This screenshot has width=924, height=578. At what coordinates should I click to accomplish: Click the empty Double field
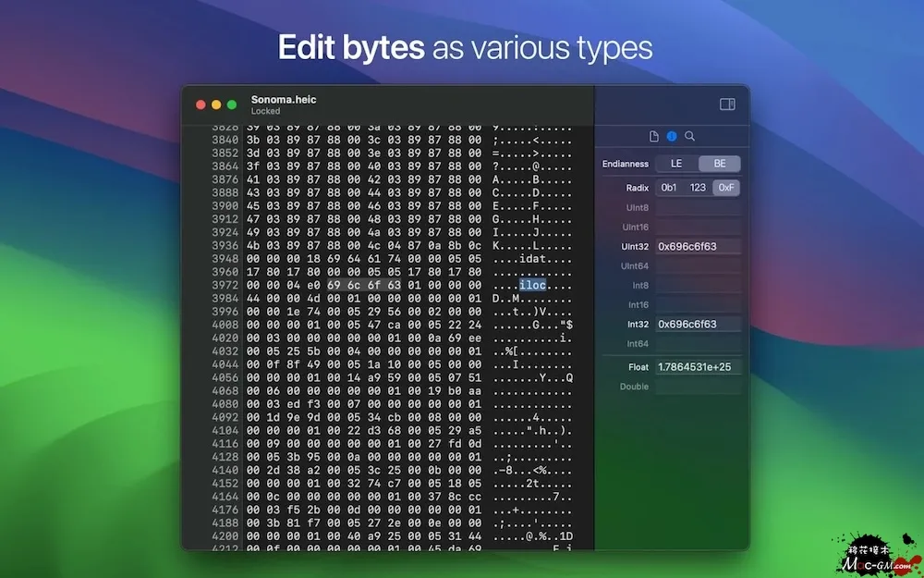[699, 387]
